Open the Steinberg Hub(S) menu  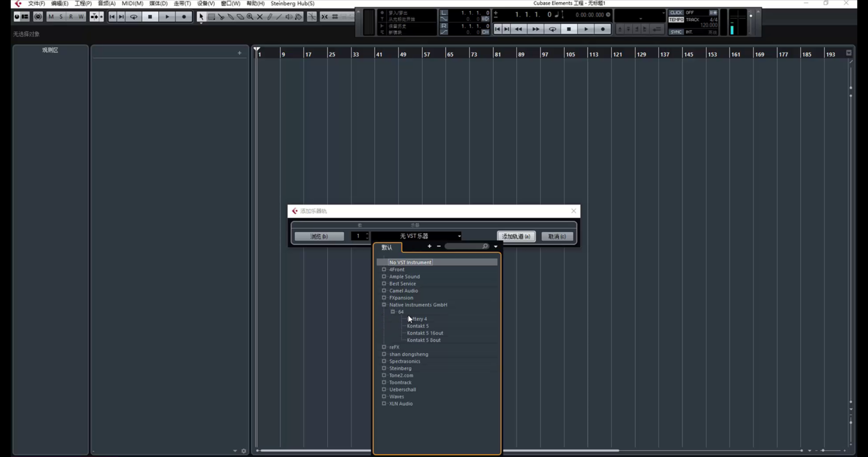point(292,4)
